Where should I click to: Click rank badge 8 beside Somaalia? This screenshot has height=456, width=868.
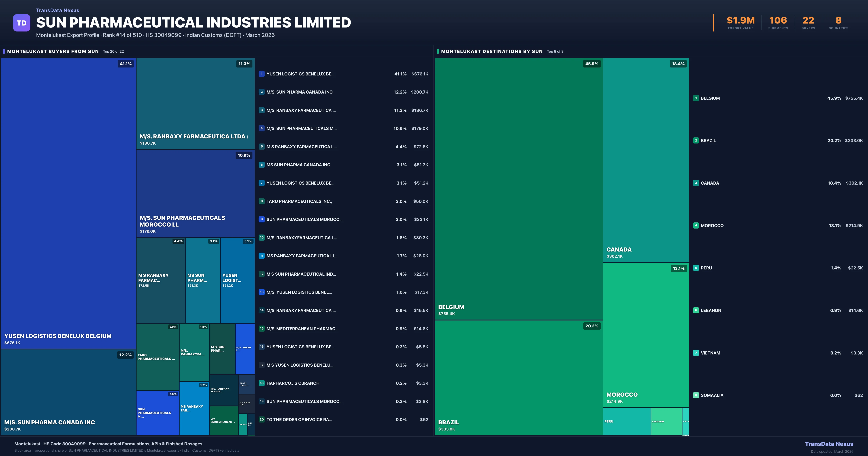[696, 395]
